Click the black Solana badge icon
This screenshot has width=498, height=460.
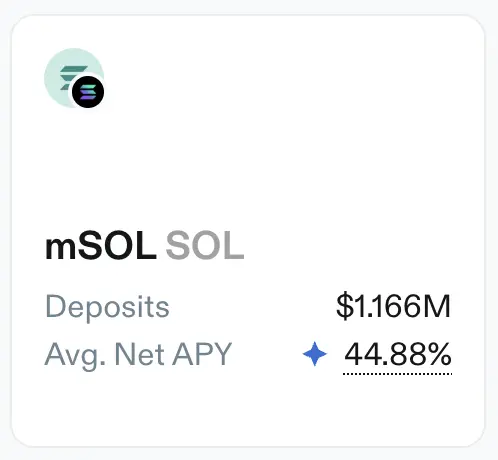pyautogui.click(x=88, y=92)
